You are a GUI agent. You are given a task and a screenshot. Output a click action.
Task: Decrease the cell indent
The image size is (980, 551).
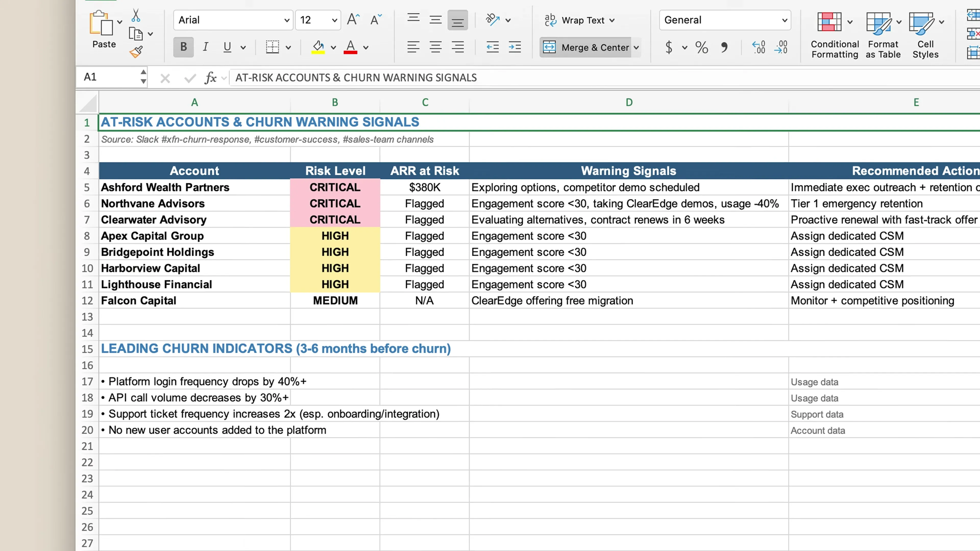pos(493,47)
